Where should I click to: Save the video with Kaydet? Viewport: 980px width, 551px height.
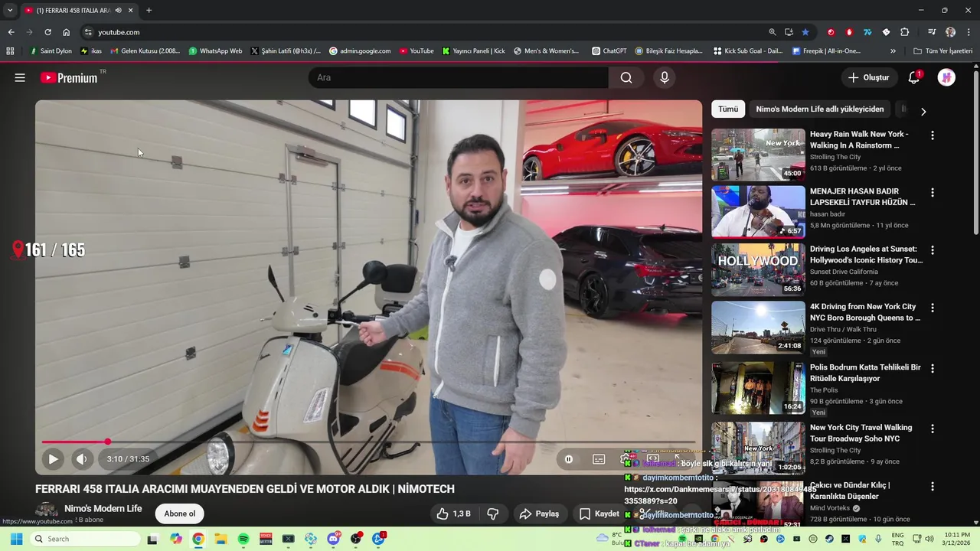(599, 514)
